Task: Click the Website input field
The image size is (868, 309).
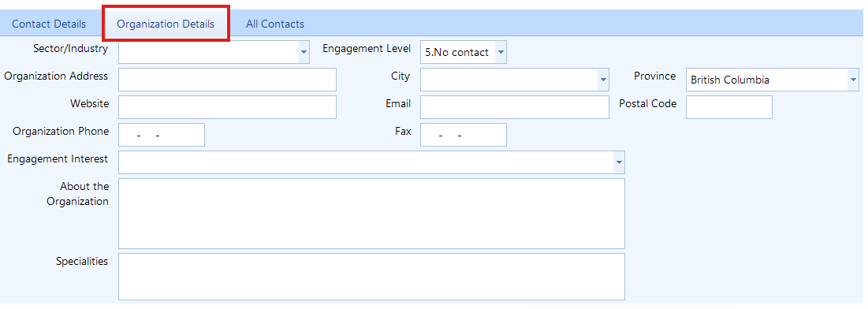Action: click(228, 107)
